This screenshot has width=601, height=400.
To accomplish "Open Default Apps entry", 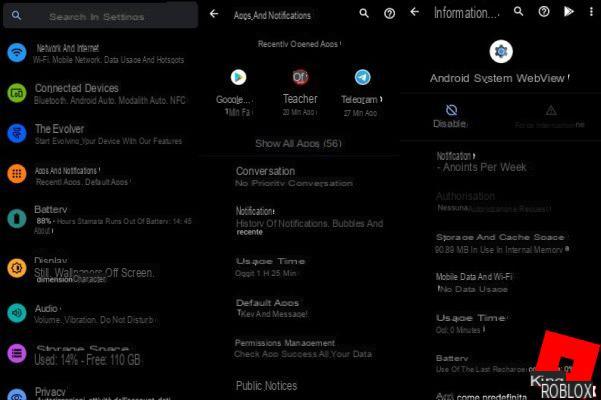I will pyautogui.click(x=271, y=308).
